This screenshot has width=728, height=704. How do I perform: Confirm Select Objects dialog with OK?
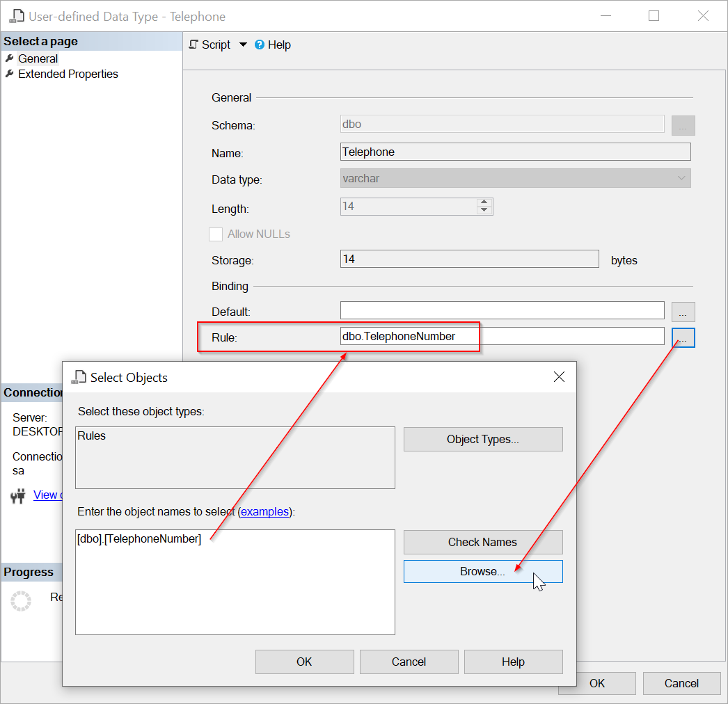[305, 662]
